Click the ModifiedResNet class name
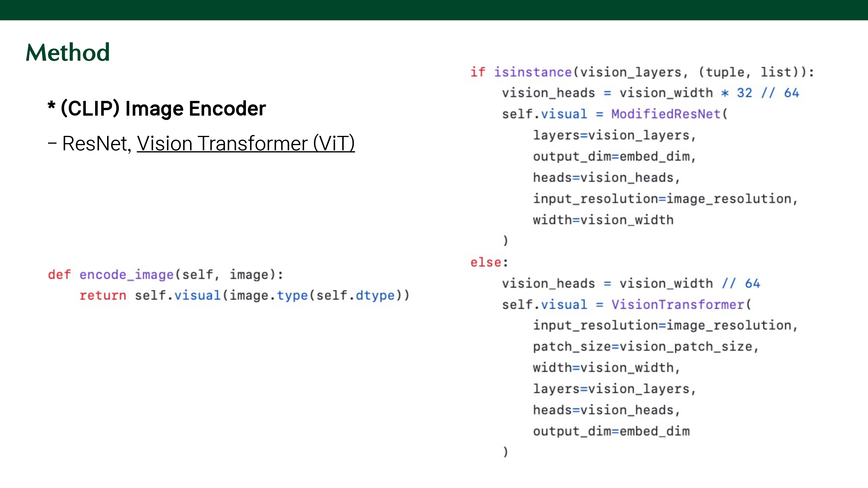Image resolution: width=868 pixels, height=488 pixels. pyautogui.click(x=665, y=114)
